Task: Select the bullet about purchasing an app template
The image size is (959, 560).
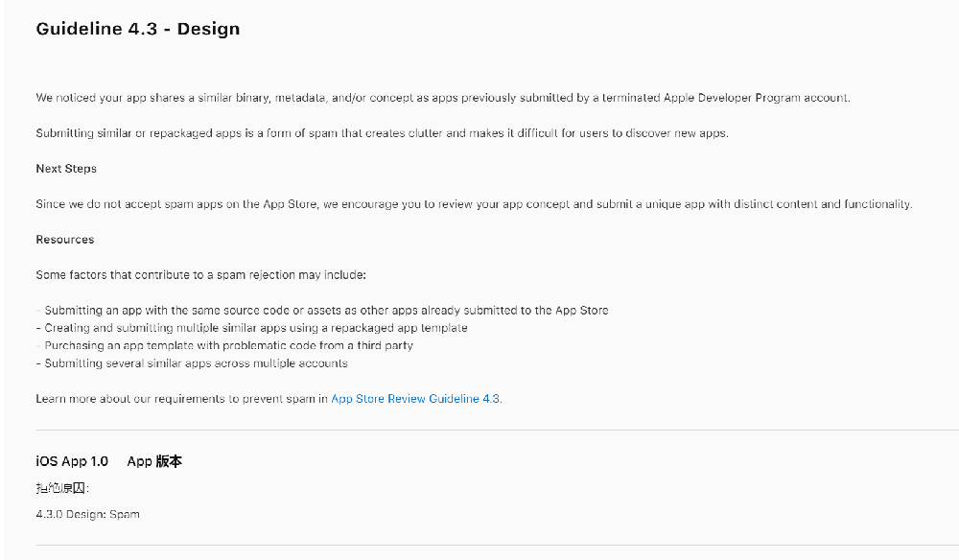Action: click(x=224, y=345)
